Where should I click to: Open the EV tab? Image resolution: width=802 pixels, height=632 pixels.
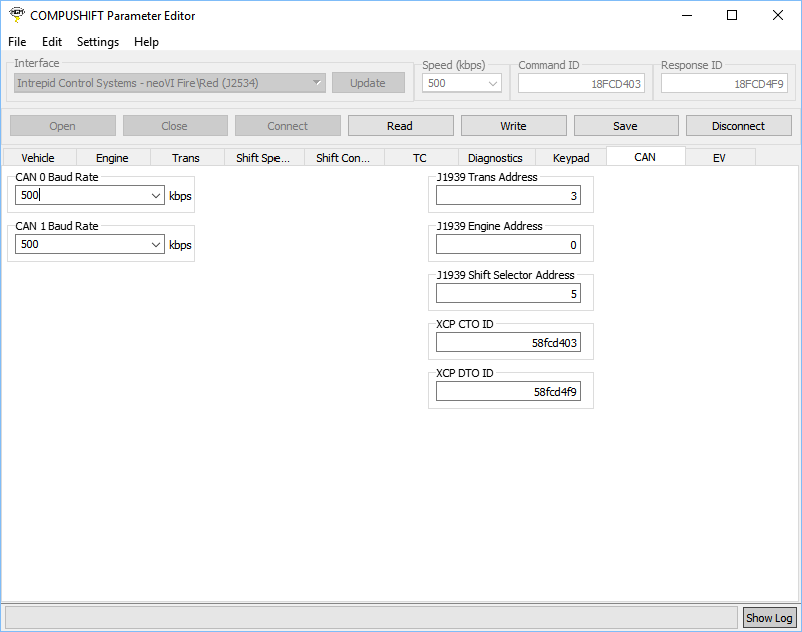pos(719,158)
